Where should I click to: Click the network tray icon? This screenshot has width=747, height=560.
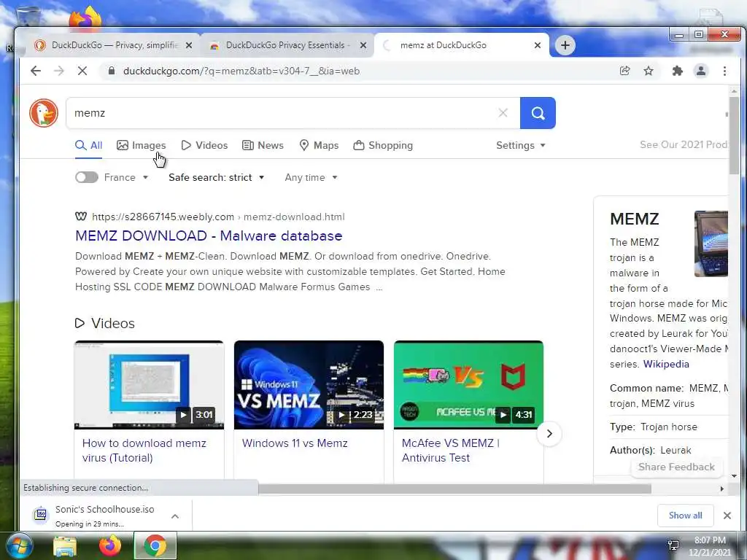click(x=673, y=545)
